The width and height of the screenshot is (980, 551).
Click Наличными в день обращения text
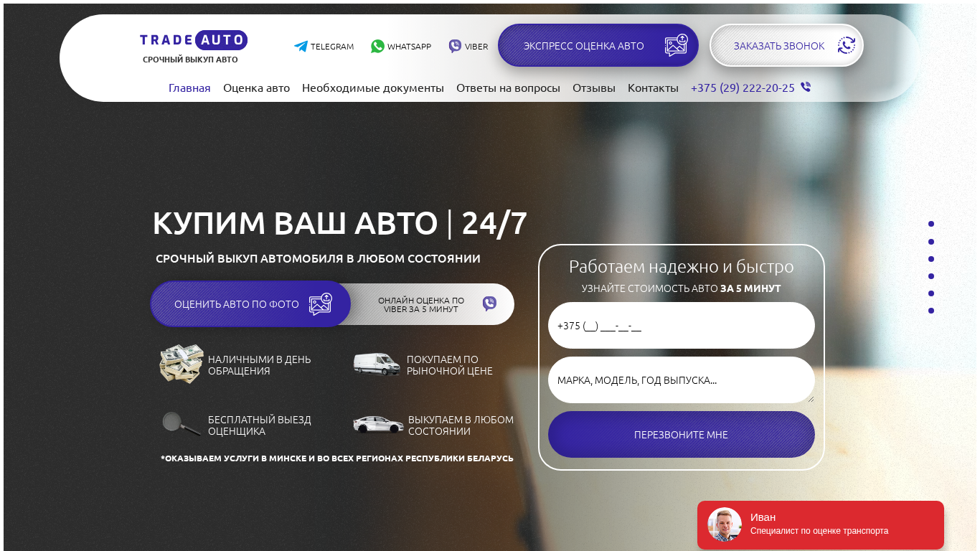coord(260,364)
